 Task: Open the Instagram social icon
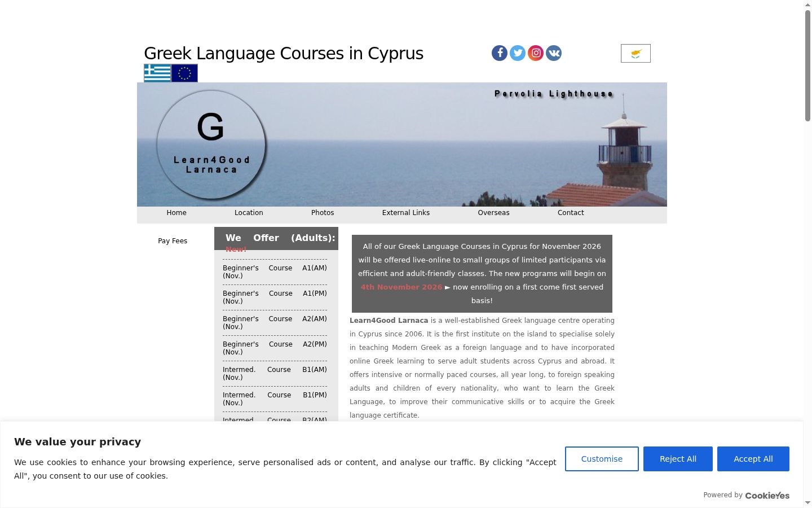point(536,53)
